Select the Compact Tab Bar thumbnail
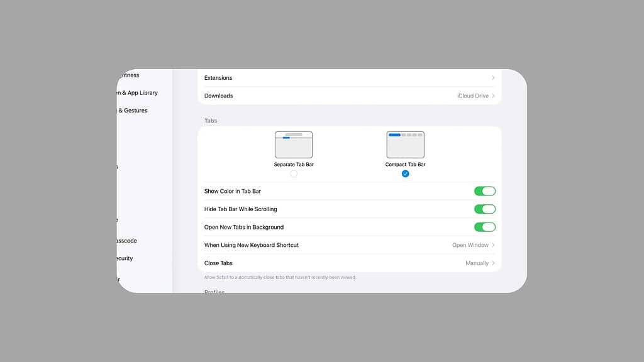 click(x=406, y=145)
